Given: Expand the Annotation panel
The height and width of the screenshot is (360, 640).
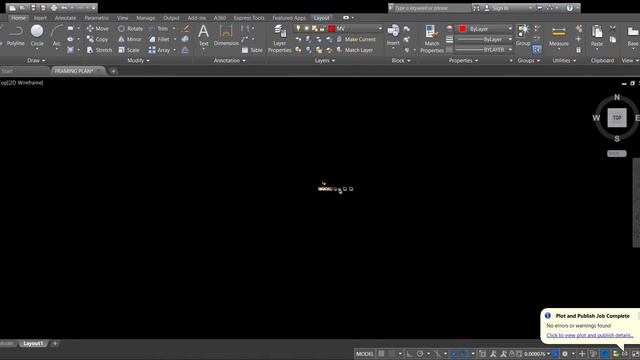Looking at the screenshot, I should pyautogui.click(x=229, y=60).
